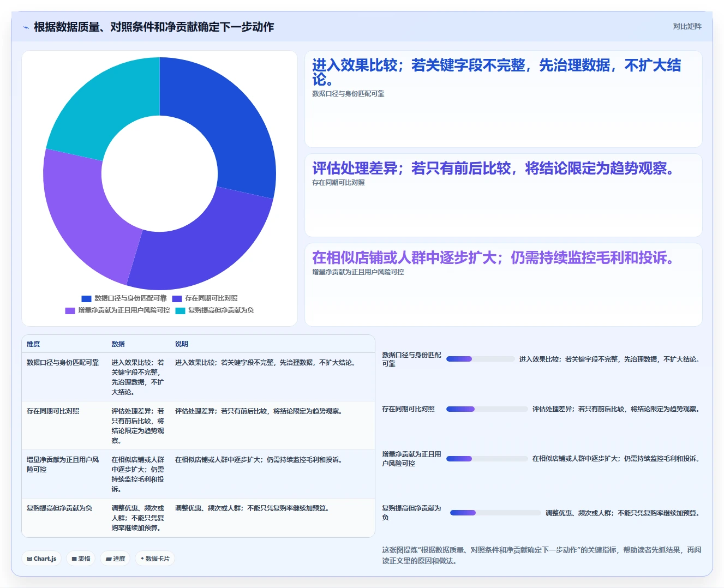Select table row label 增量净贡献为正且用户风险可控

coord(63,465)
